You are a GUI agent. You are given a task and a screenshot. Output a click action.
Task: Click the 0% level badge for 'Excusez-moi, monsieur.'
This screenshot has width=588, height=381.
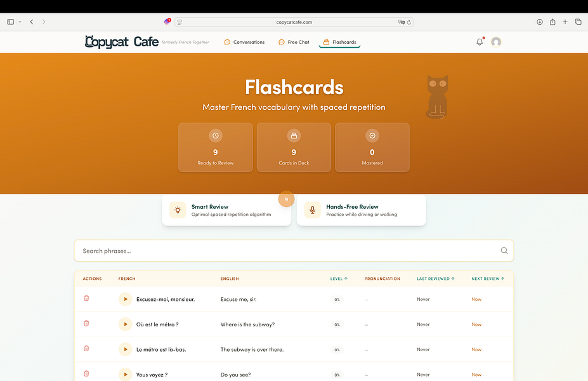337,300
